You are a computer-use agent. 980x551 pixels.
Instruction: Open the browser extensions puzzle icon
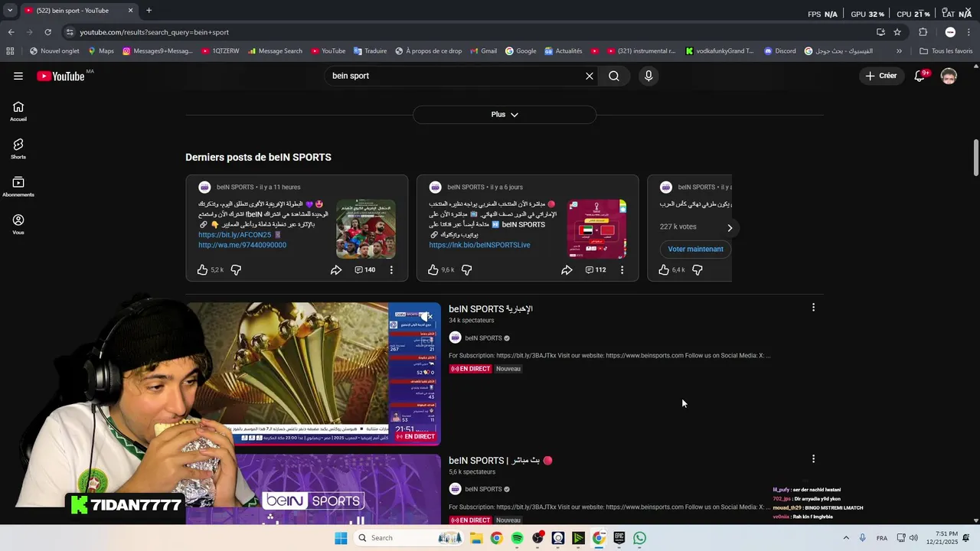[923, 32]
